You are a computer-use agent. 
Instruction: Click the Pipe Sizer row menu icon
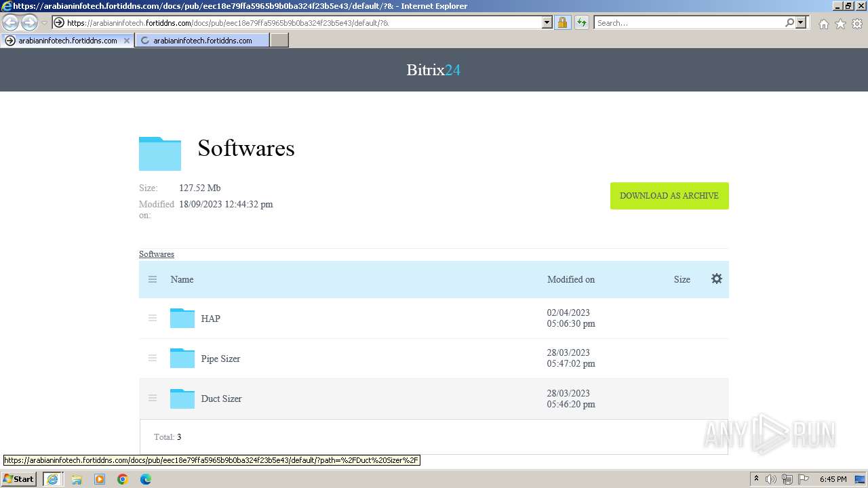tap(153, 358)
